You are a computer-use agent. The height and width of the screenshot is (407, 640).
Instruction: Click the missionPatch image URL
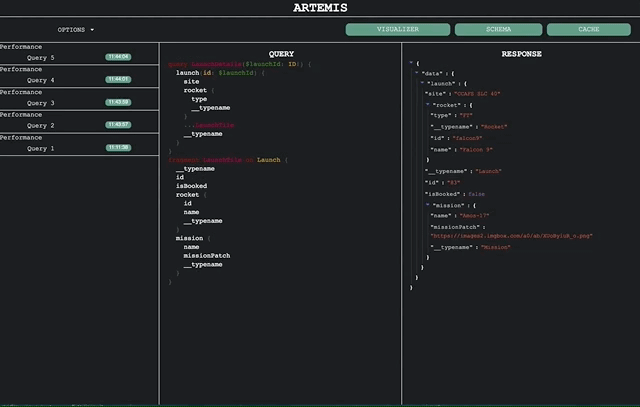[511, 236]
